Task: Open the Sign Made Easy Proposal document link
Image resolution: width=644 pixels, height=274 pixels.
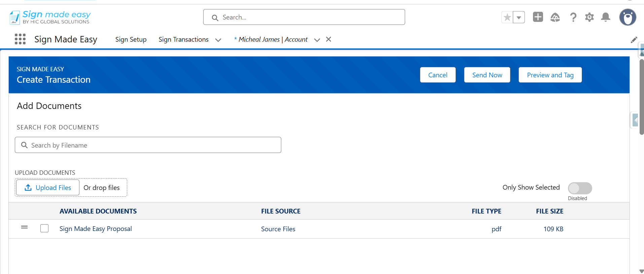Action: 96,229
